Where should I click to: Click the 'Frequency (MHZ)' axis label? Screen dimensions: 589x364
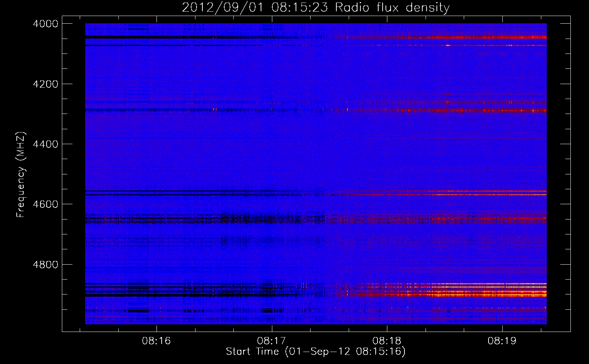coord(21,175)
